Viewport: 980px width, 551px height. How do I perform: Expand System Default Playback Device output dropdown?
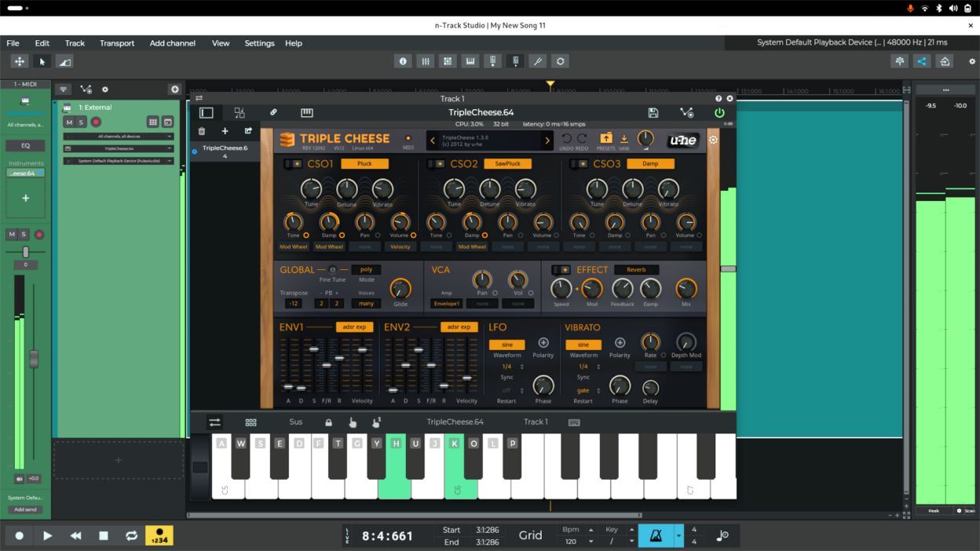click(119, 161)
